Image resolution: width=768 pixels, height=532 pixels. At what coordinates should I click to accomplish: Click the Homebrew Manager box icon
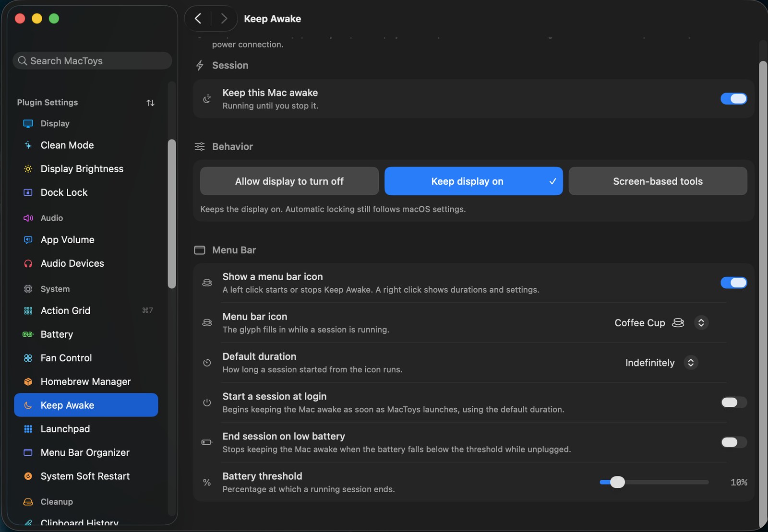click(x=28, y=382)
